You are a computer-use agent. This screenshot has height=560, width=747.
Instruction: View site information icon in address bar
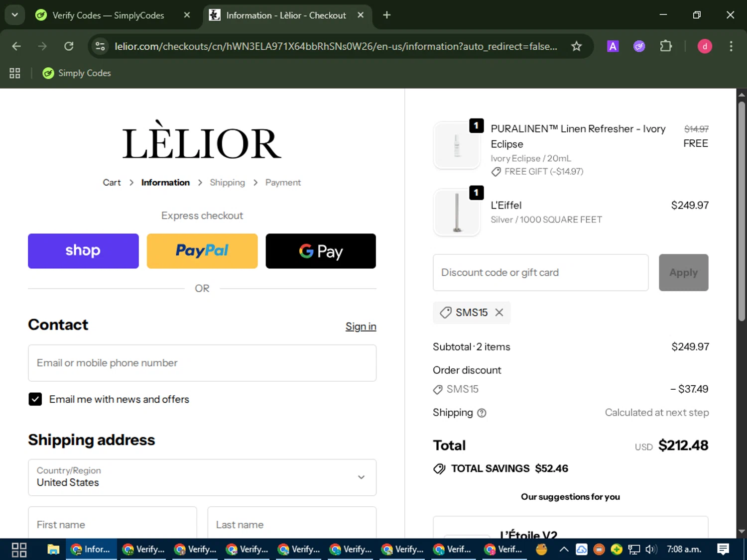[x=100, y=46]
